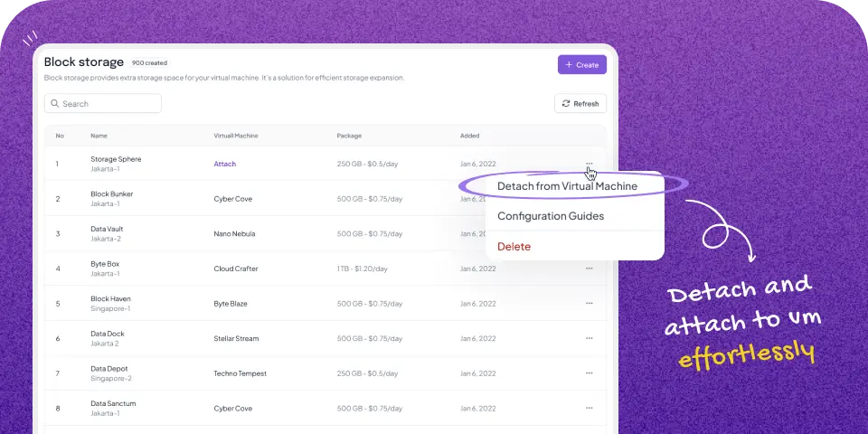Focus the Search input field
This screenshot has width=868, height=434.
tap(108, 104)
